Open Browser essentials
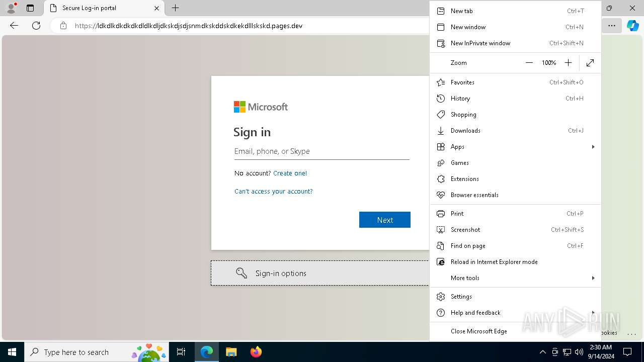Screen dimensions: 644x362 (x=515, y=195)
